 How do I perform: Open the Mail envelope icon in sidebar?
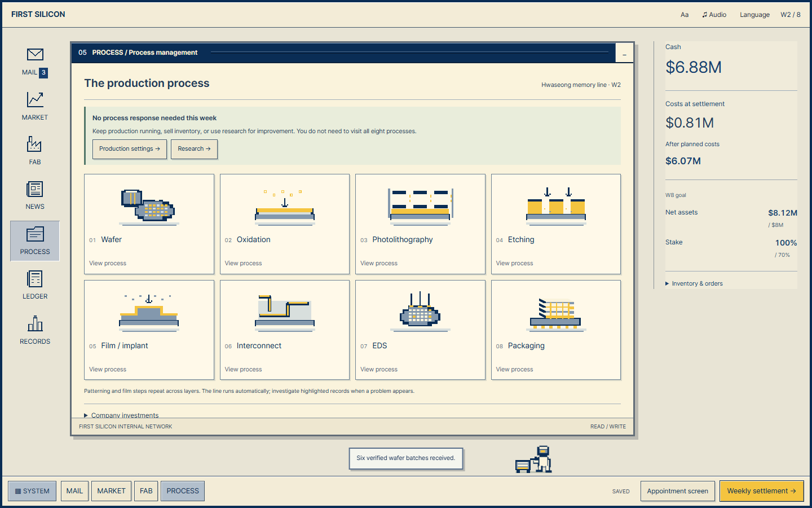pyautogui.click(x=35, y=54)
